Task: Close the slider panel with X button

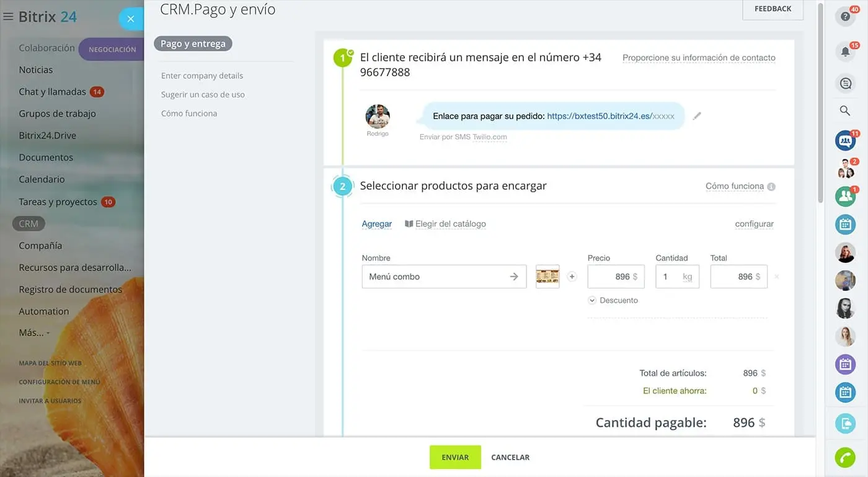Action: tap(130, 19)
